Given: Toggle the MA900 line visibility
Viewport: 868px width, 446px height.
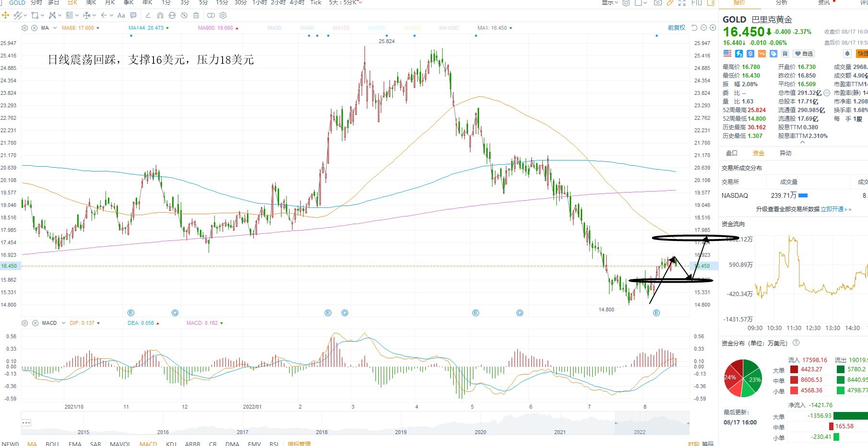Looking at the screenshot, I should (218, 28).
